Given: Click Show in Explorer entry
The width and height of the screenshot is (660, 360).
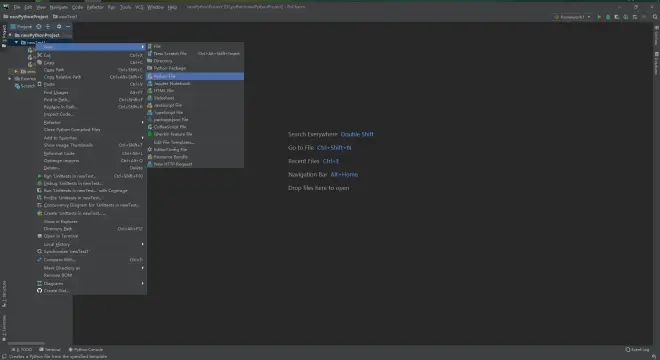Looking at the screenshot, I should pos(91,221).
